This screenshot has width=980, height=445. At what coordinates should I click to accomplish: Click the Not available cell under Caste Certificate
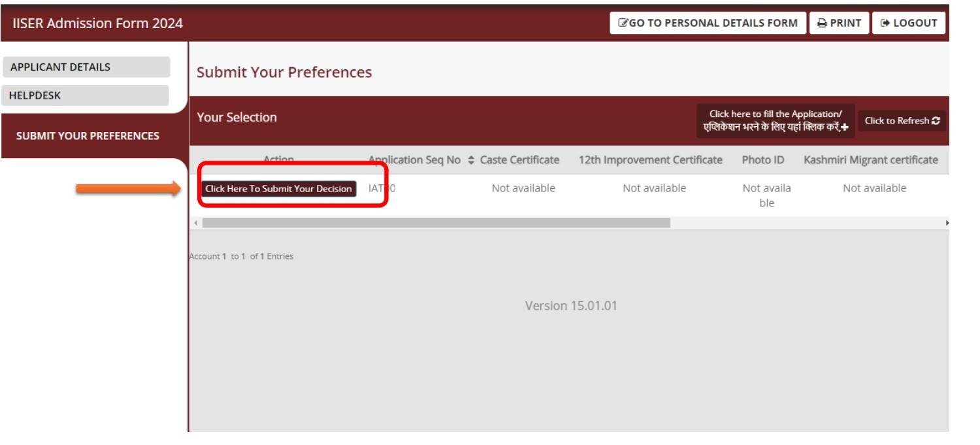point(523,188)
